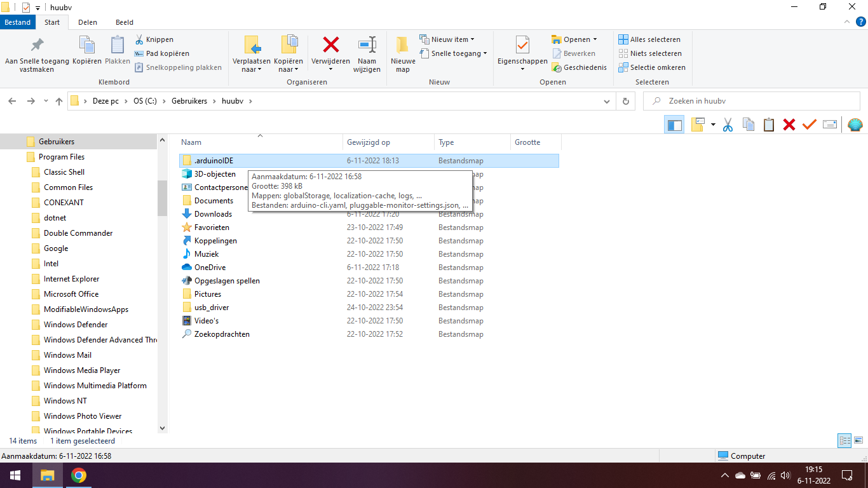Open the address bar history dropdown
This screenshot has width=868, height=488.
pyautogui.click(x=608, y=101)
